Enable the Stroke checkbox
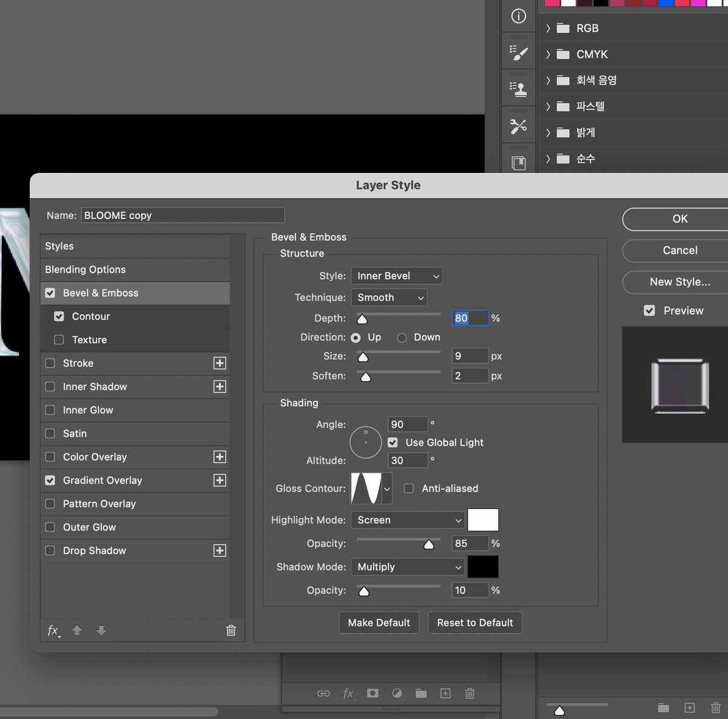The image size is (728, 719). click(50, 363)
